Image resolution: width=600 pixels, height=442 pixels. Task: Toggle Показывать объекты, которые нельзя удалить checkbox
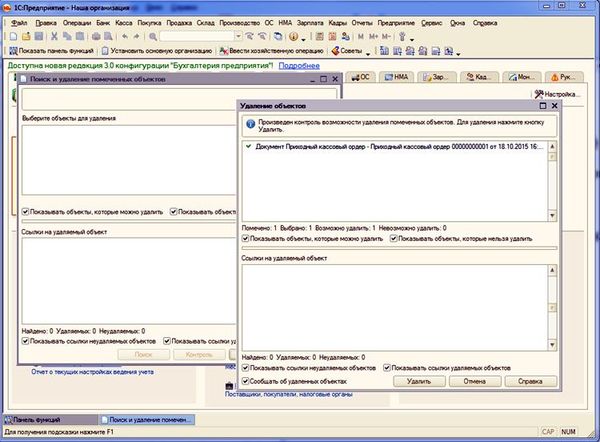[393, 238]
